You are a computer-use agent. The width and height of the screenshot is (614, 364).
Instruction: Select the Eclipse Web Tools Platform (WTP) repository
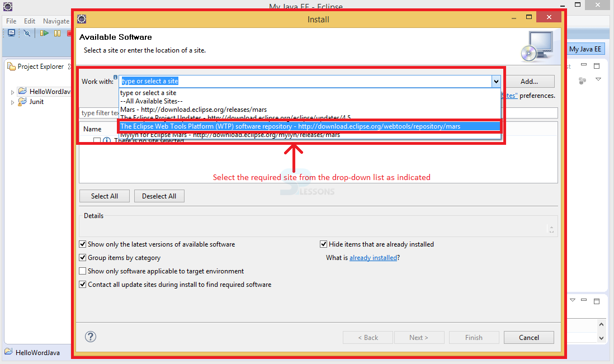pos(309,126)
